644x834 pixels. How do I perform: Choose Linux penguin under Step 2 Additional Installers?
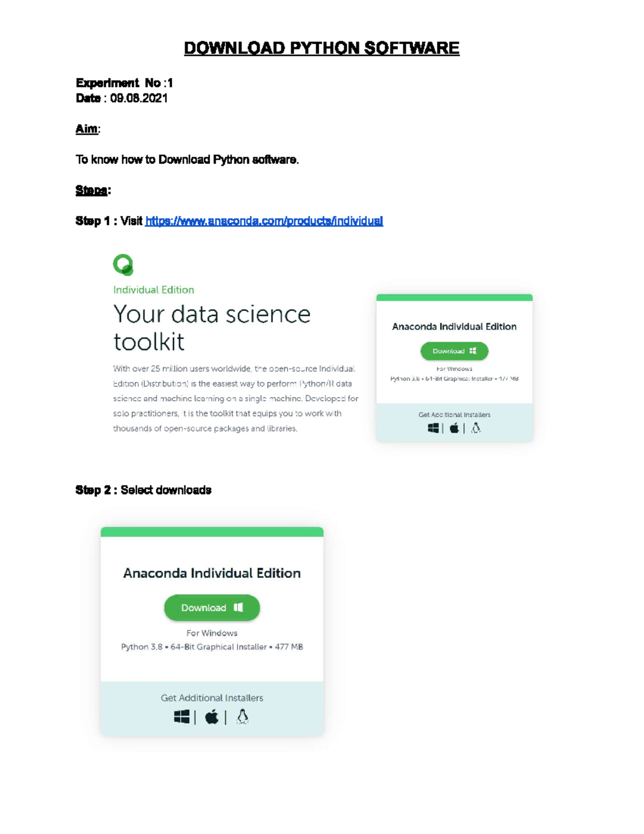point(243,716)
